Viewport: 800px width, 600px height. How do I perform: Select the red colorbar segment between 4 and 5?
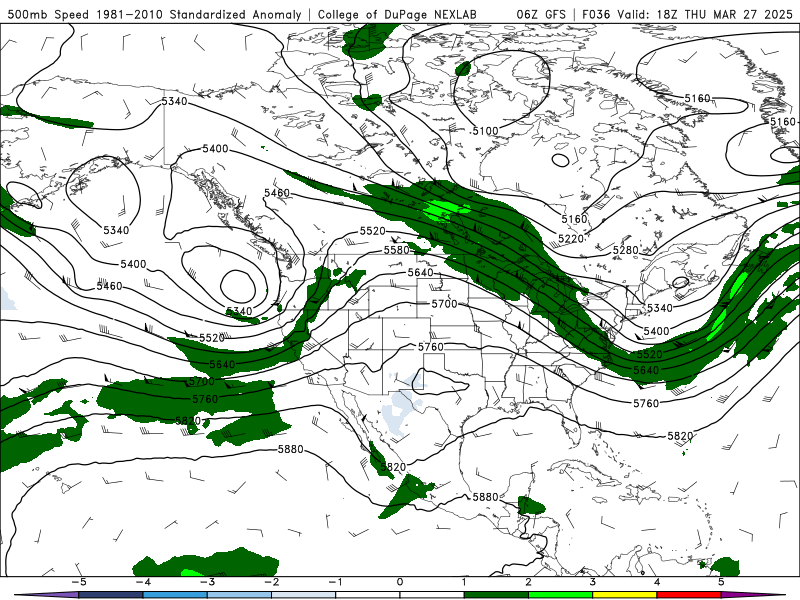pos(689,595)
